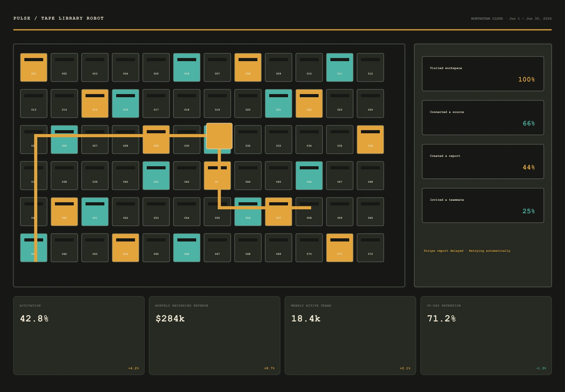Select teal tape slot 006

(x=187, y=67)
